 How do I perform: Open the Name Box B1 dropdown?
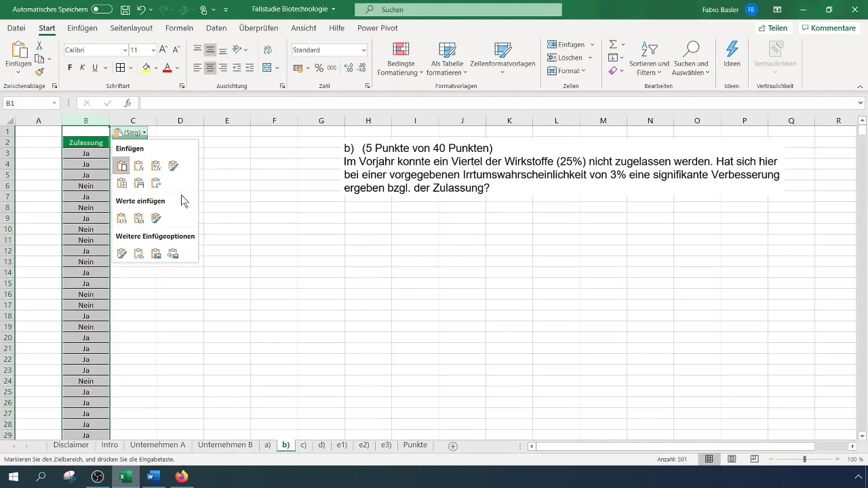tap(54, 103)
